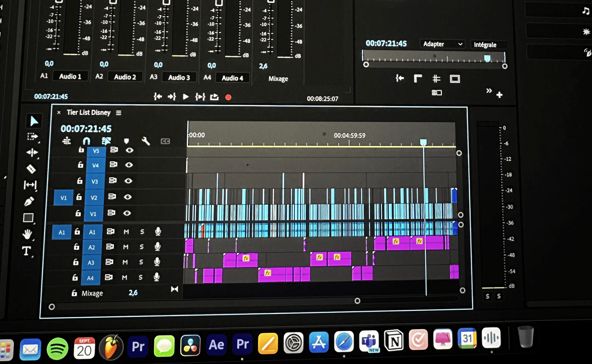Select the Pen tool
This screenshot has height=364, width=592.
coord(29,201)
